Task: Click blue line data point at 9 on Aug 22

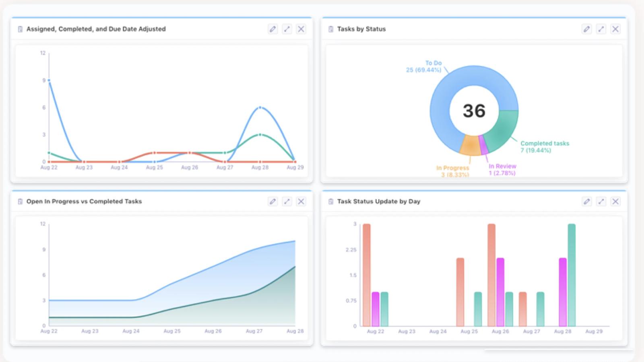Action: coord(49,80)
